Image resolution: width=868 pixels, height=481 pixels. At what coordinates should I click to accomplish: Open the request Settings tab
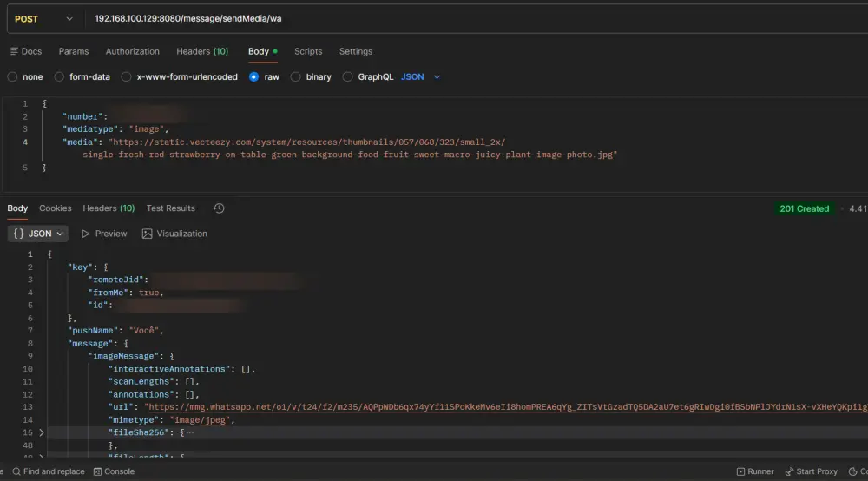[355, 51]
